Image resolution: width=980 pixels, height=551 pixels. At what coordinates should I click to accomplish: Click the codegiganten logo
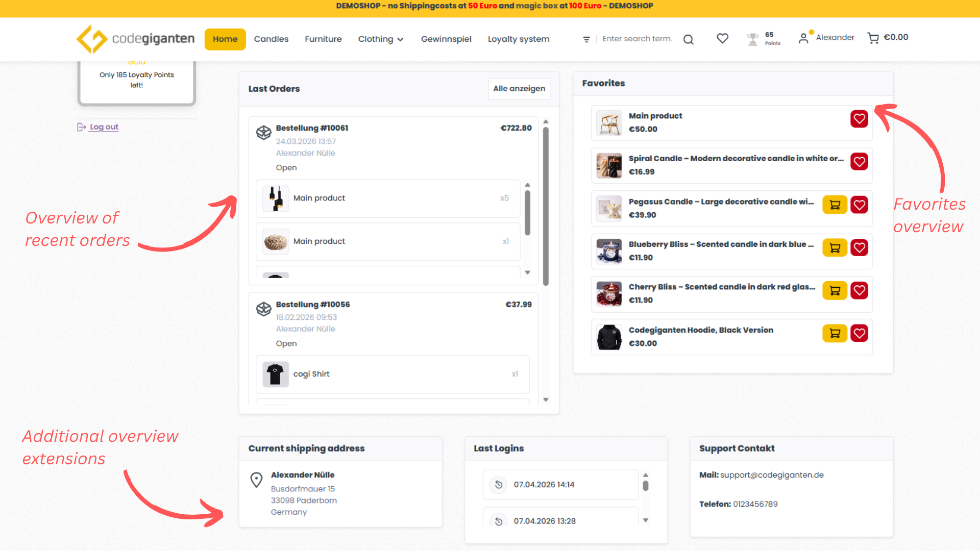[135, 39]
